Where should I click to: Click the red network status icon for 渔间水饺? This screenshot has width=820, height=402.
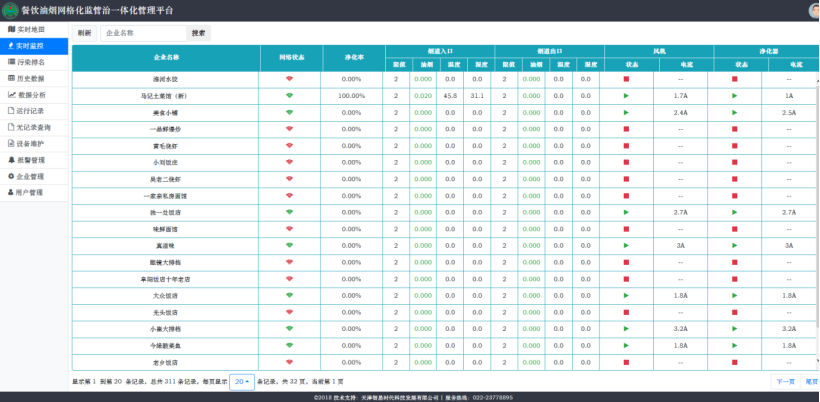coord(289,79)
